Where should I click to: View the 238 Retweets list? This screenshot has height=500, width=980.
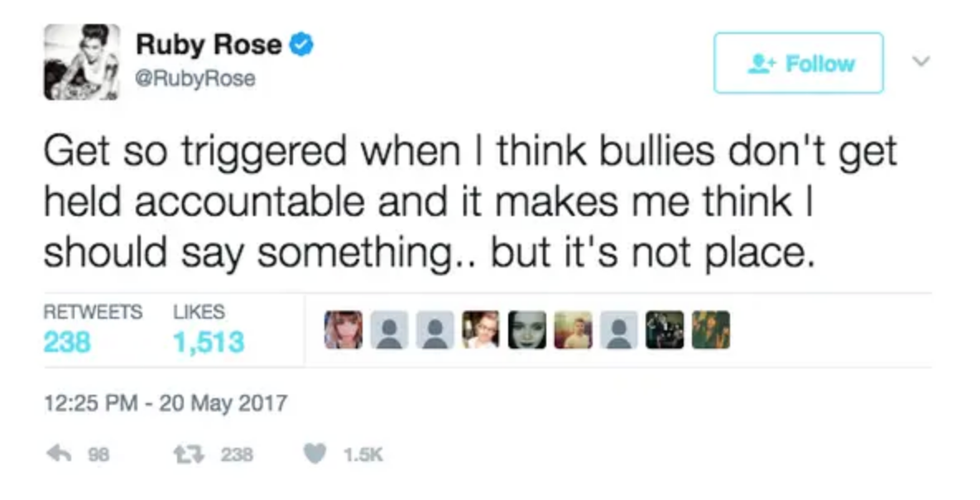click(67, 341)
